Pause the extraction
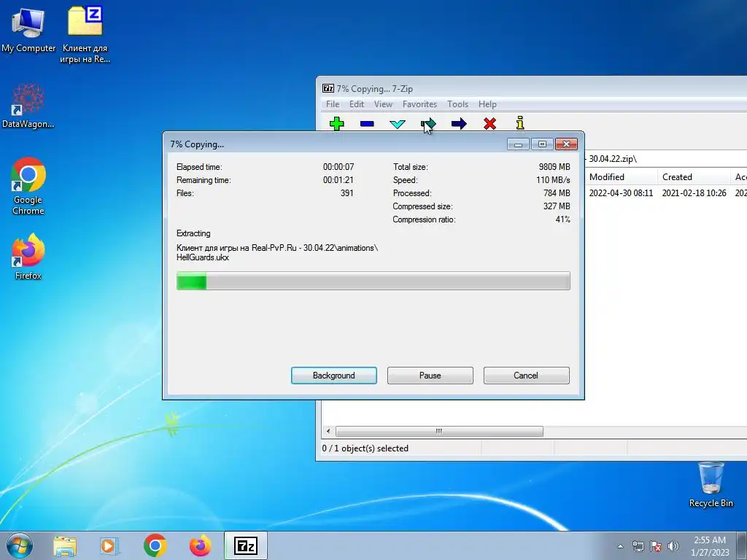The height and width of the screenshot is (560, 747). click(430, 376)
